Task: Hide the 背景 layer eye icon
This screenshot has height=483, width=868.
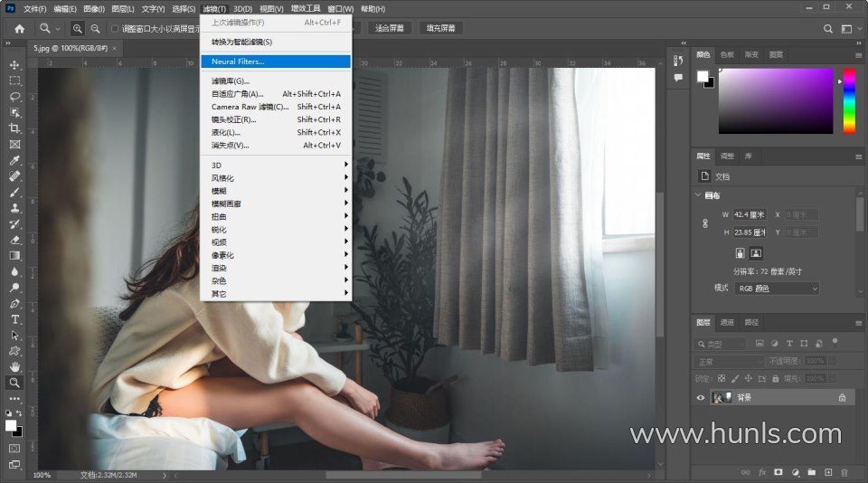Action: [700, 398]
